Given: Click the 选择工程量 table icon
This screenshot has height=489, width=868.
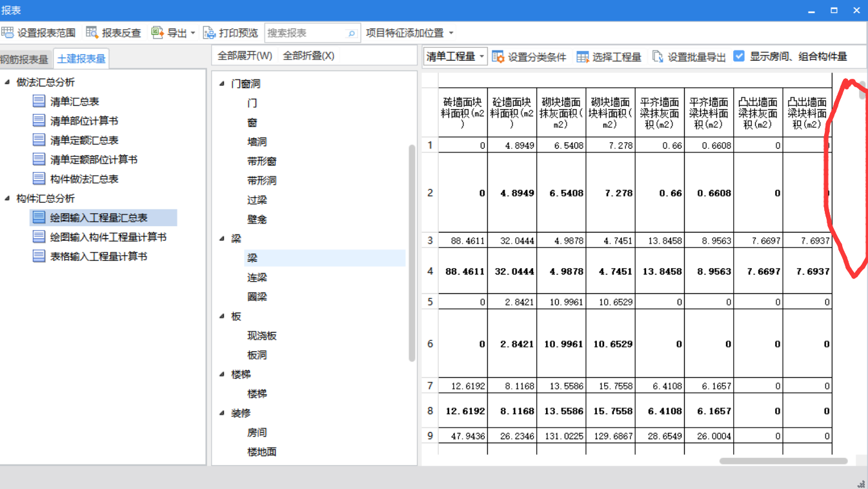Looking at the screenshot, I should click(x=583, y=57).
